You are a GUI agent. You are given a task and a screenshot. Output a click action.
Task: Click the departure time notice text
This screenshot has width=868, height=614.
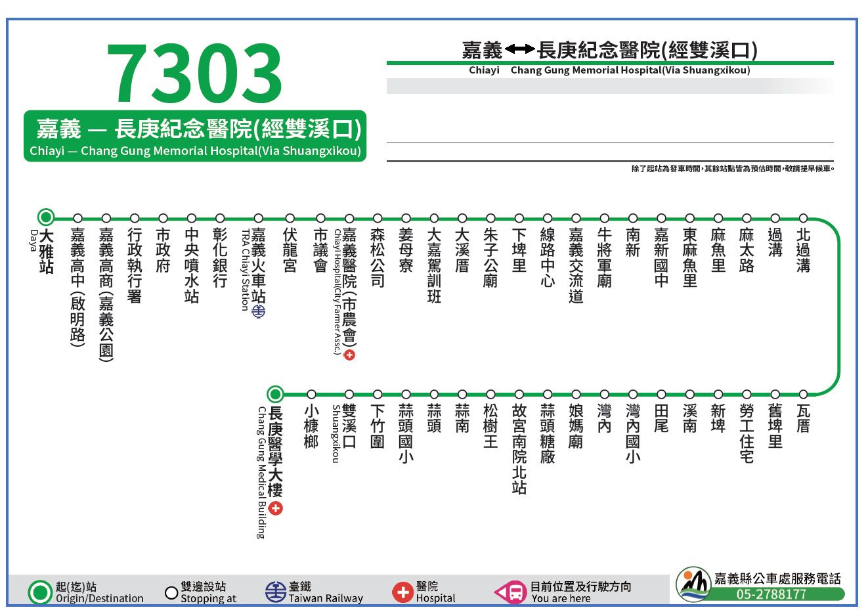[x=733, y=169]
